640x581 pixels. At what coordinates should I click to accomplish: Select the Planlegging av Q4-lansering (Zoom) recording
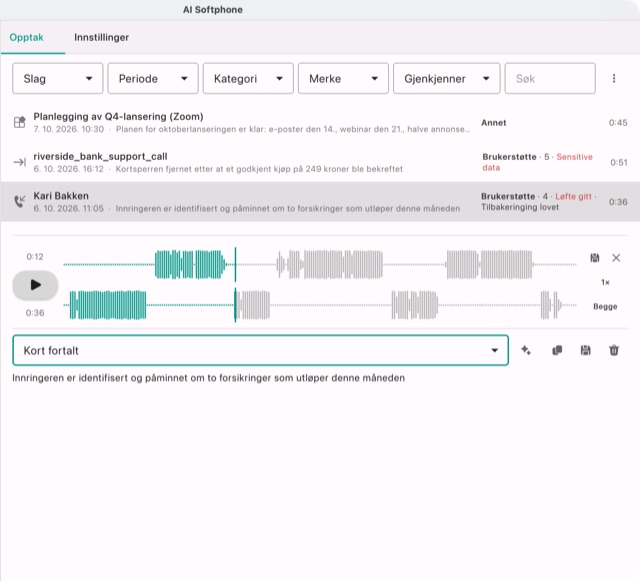[x=320, y=122]
